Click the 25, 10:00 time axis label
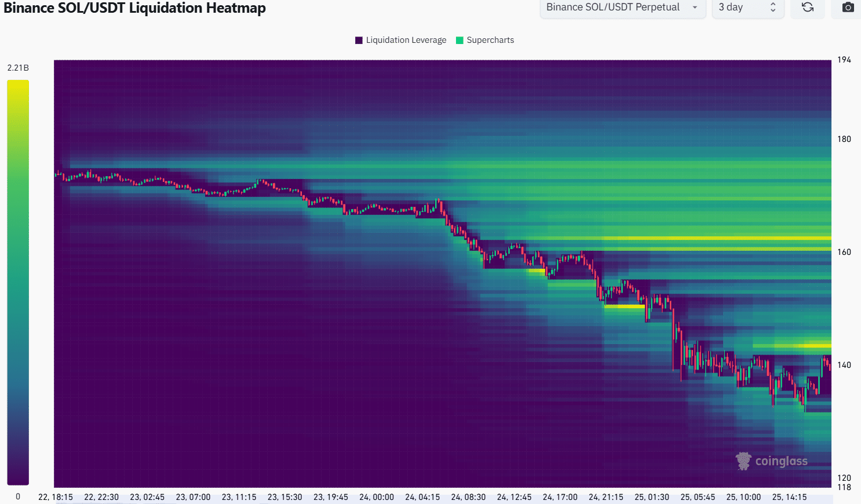This screenshot has width=861, height=504. coord(743,497)
